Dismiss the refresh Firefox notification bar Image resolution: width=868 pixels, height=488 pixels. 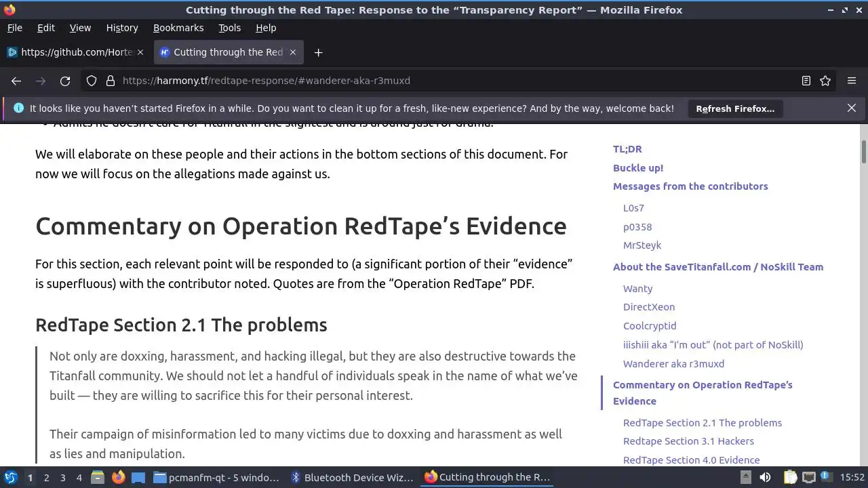pyautogui.click(x=852, y=108)
